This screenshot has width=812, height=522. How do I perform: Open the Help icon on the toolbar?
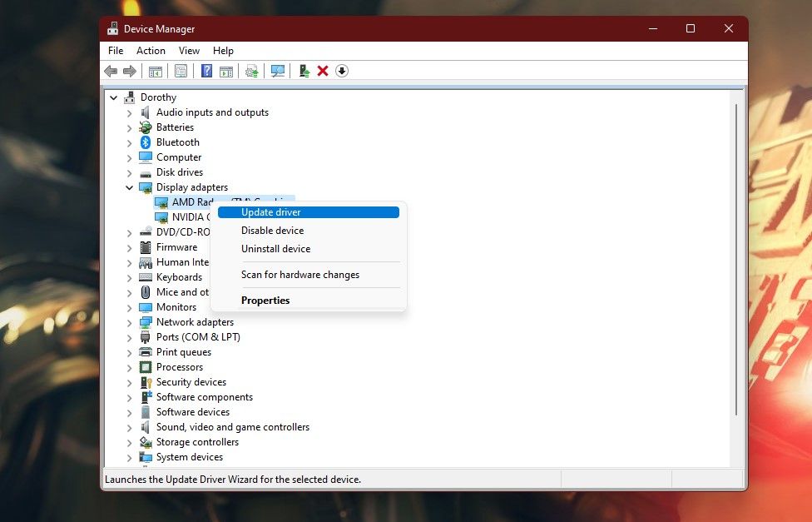pyautogui.click(x=205, y=71)
